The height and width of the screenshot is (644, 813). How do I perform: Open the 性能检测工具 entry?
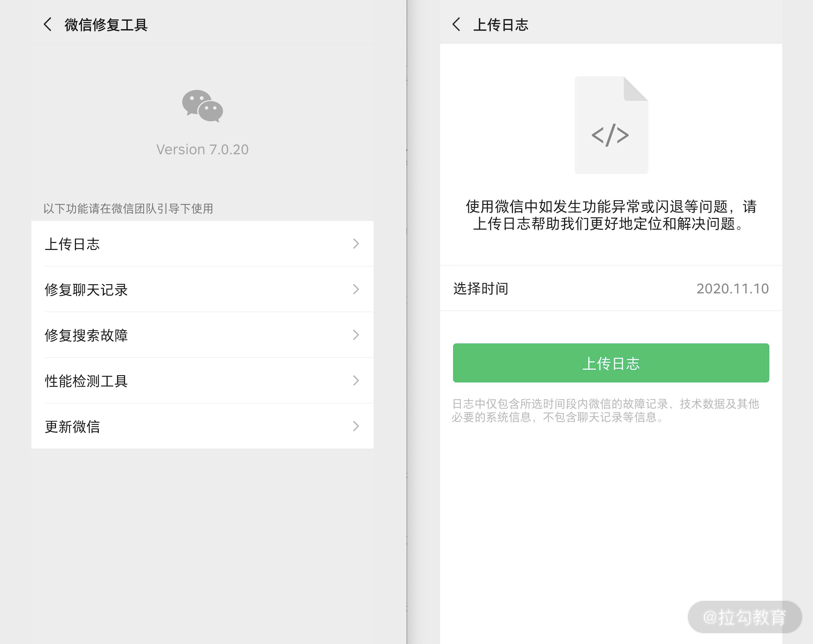pyautogui.click(x=86, y=381)
